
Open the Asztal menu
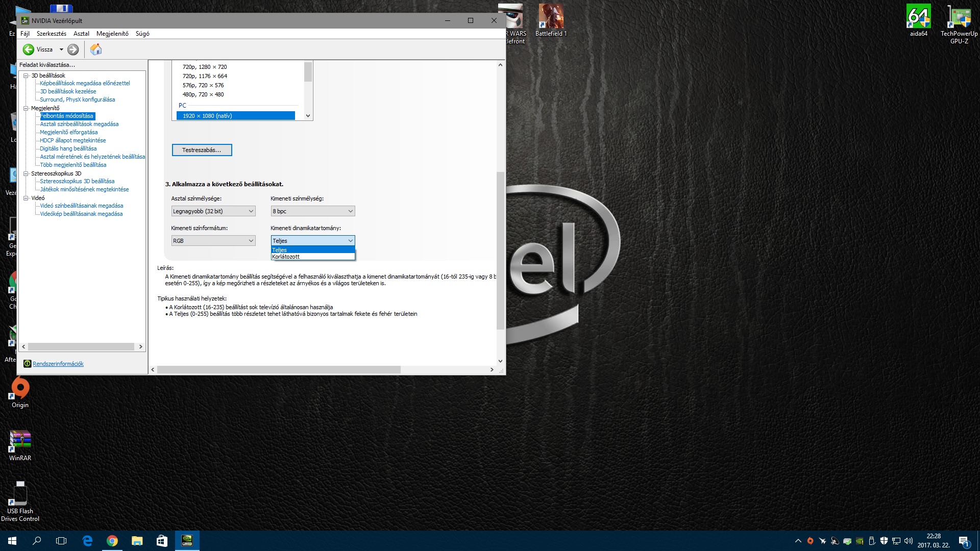[x=81, y=34]
